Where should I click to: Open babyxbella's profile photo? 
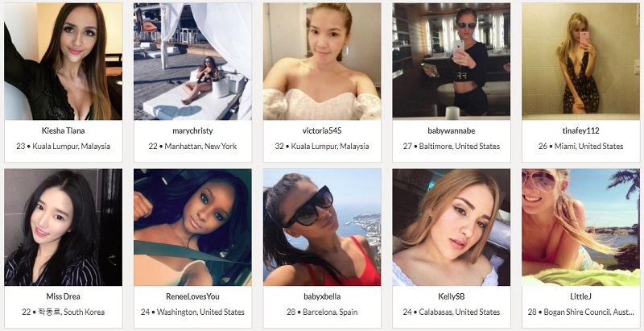322,227
